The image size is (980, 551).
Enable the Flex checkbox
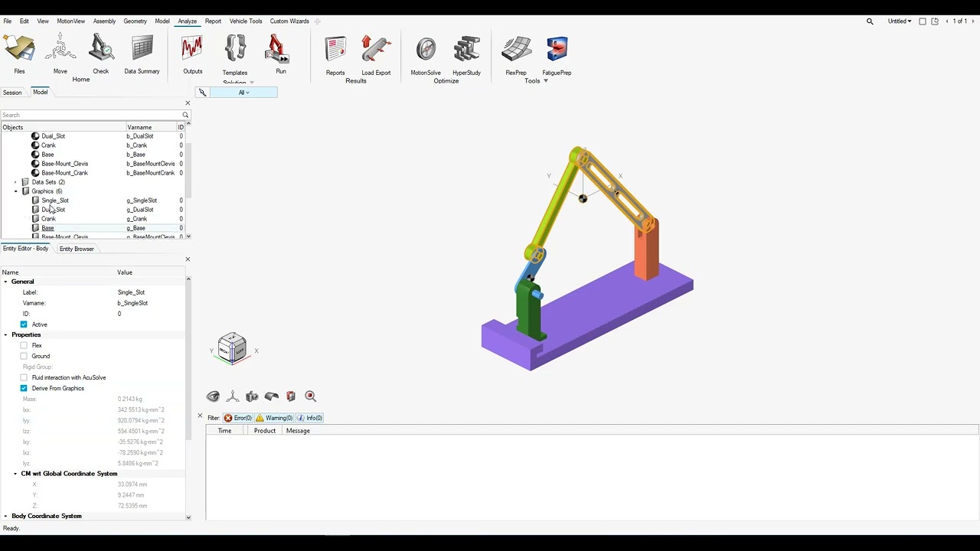[24, 346]
